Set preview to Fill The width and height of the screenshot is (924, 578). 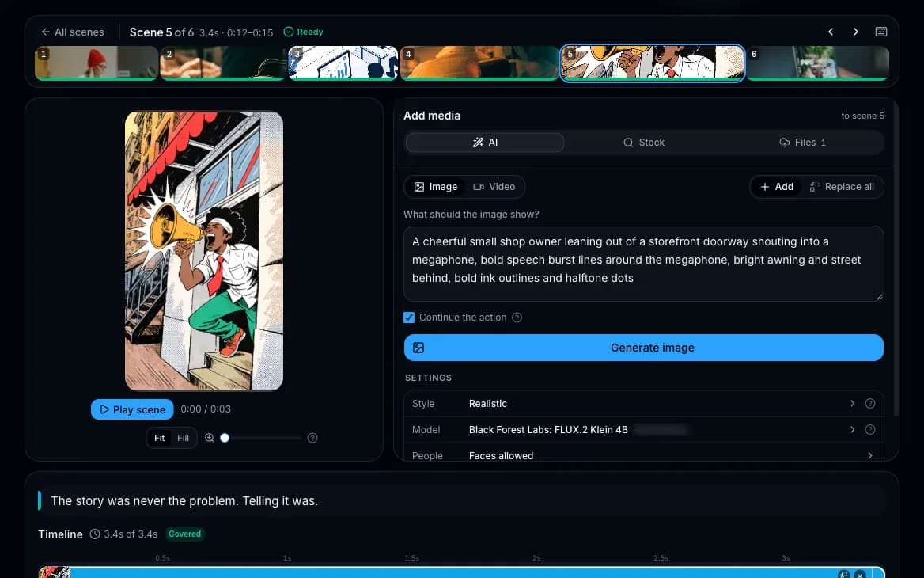coord(184,438)
